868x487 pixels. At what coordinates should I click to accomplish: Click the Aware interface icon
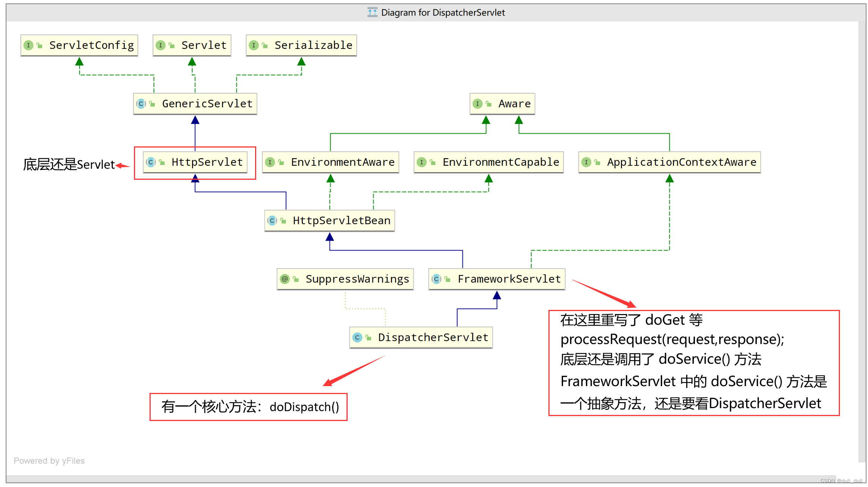click(x=477, y=104)
